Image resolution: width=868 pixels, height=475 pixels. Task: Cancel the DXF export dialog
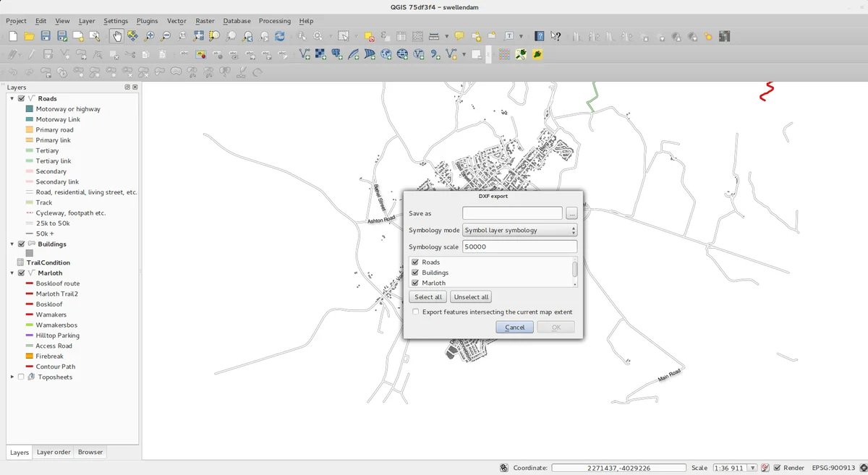point(514,328)
